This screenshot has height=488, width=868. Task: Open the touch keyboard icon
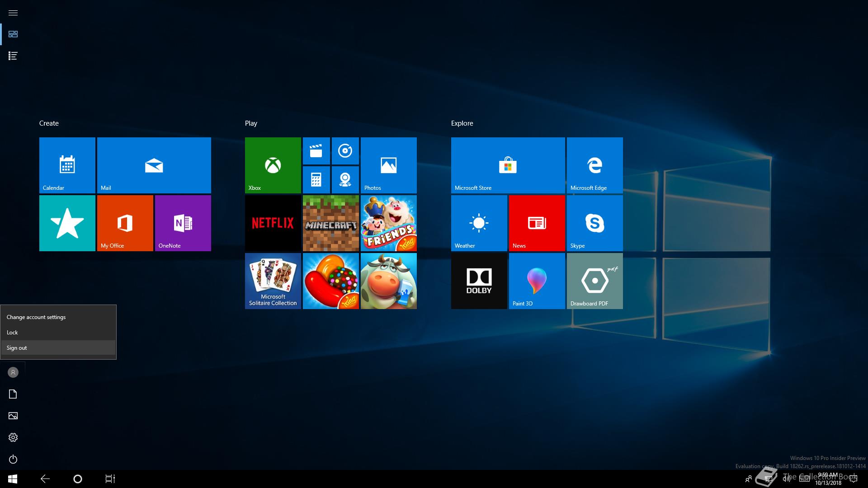coord(804,479)
